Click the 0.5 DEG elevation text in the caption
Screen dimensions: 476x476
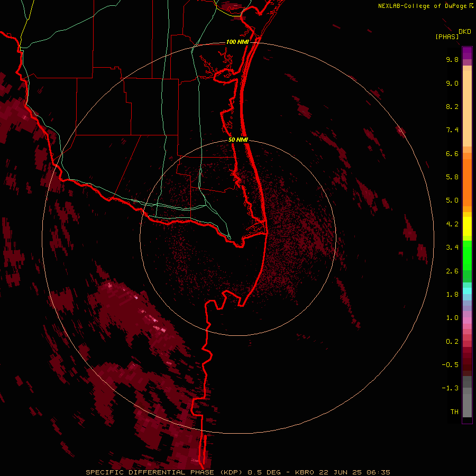tap(264, 472)
